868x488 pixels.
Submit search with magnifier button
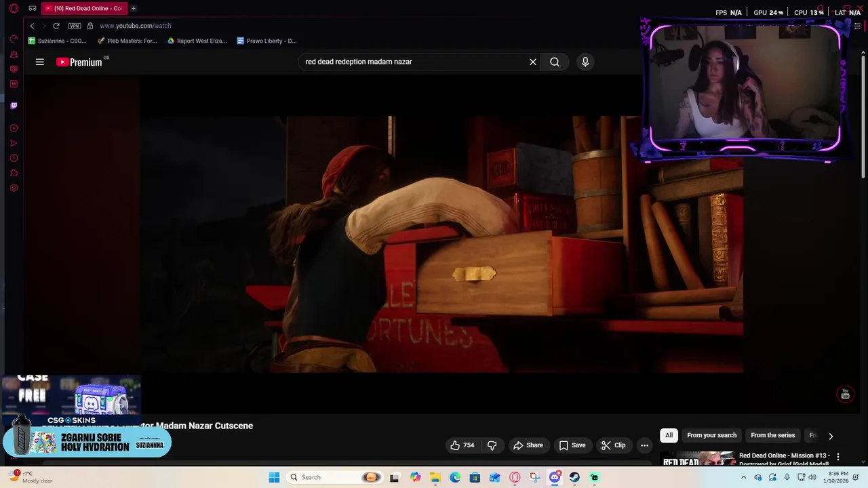(x=555, y=62)
